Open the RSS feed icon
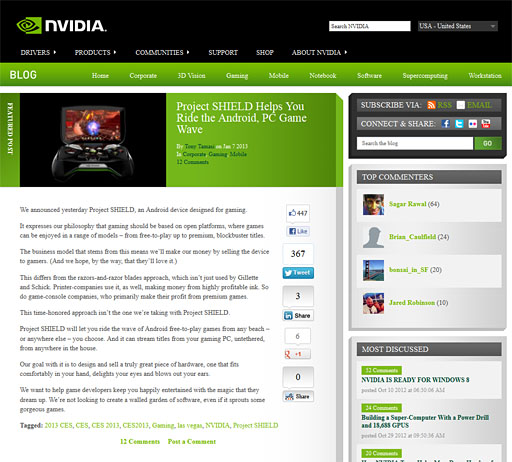The height and width of the screenshot is (462, 512). click(431, 105)
